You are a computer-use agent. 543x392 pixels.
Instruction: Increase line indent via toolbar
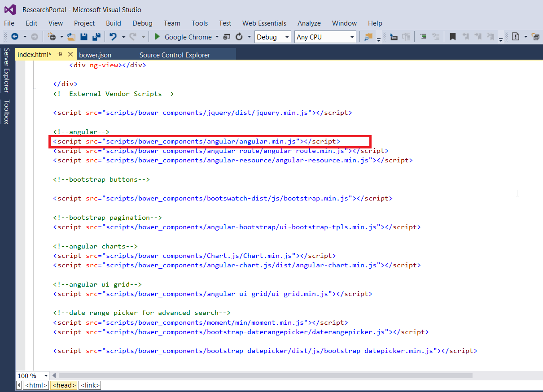pos(424,37)
